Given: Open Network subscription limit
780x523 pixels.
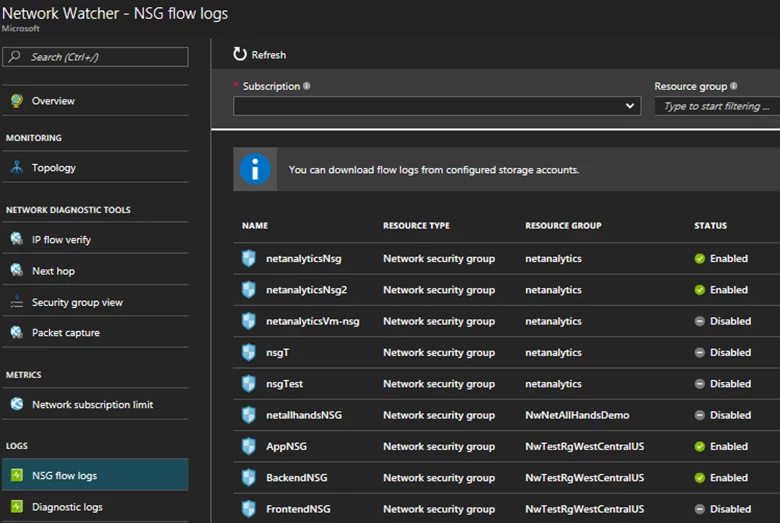Looking at the screenshot, I should coord(95,404).
